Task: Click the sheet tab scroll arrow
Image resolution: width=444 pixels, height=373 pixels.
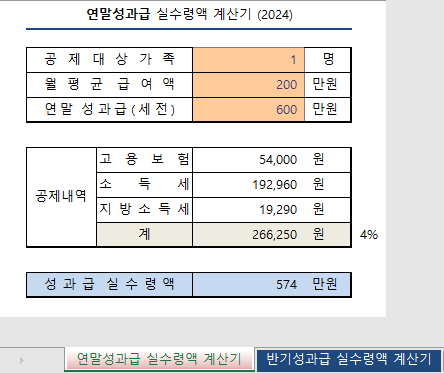Action: coord(22,360)
